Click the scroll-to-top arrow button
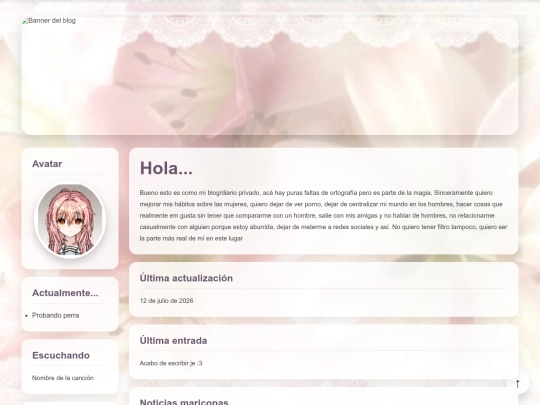Screen dimensions: 540x405 point(517,383)
